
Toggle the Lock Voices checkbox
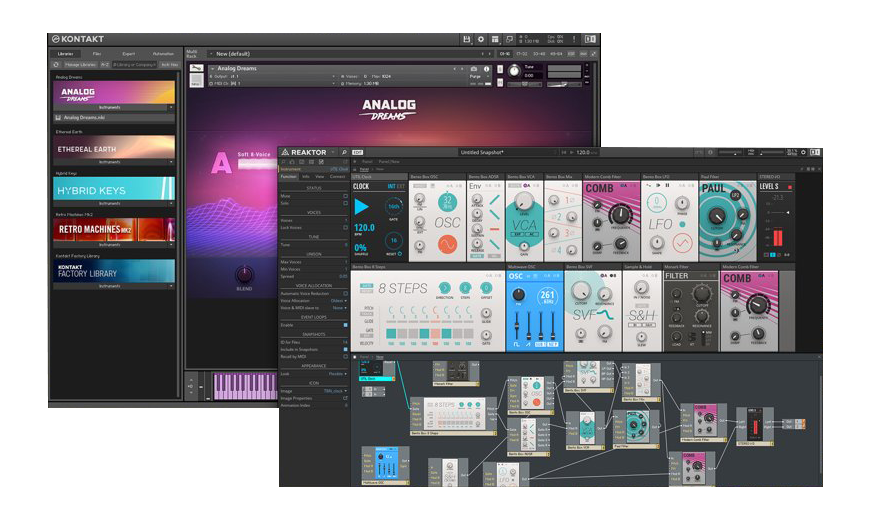[345, 228]
